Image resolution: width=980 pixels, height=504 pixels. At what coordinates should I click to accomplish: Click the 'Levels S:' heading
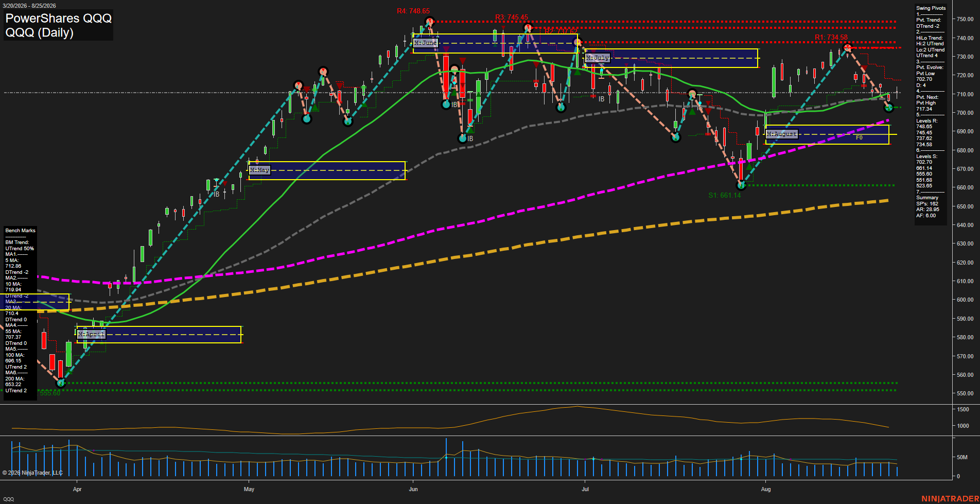[926, 157]
